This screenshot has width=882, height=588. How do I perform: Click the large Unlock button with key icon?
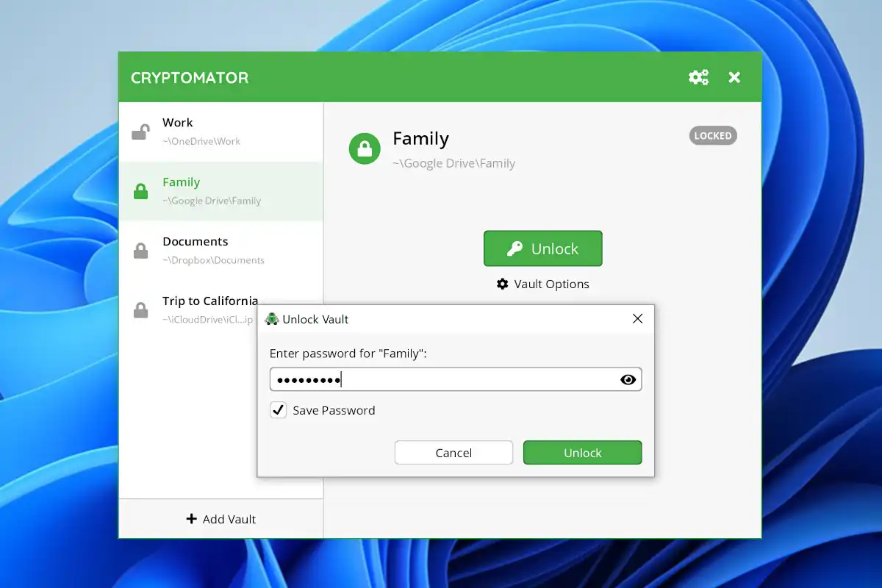pos(542,248)
